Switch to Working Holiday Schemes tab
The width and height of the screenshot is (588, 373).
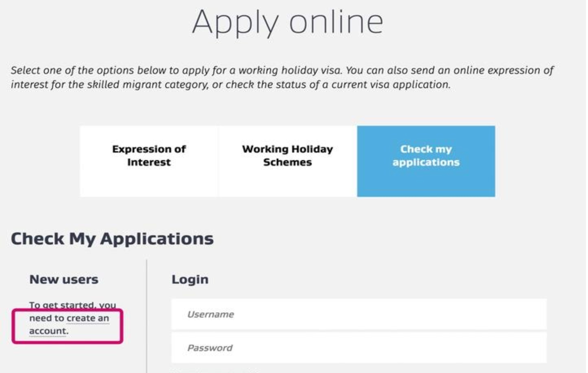click(287, 161)
